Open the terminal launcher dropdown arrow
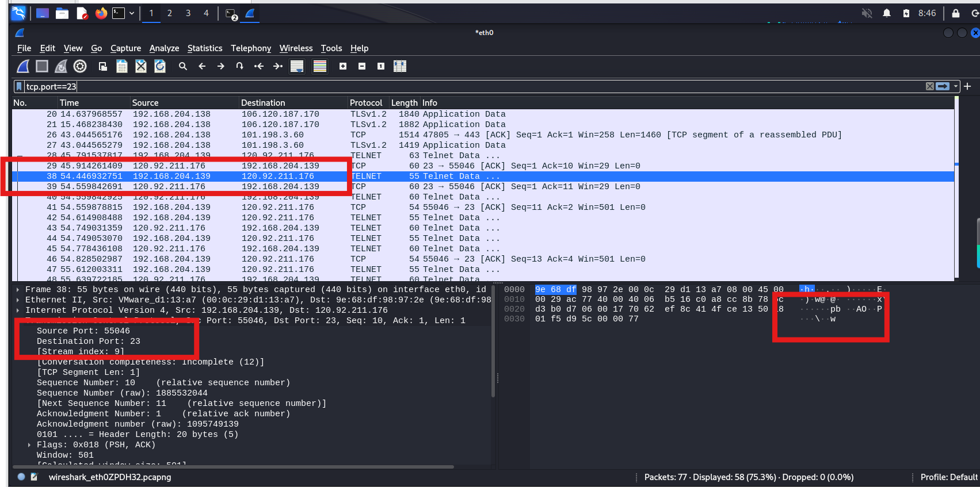The height and width of the screenshot is (487, 980). 132,13
